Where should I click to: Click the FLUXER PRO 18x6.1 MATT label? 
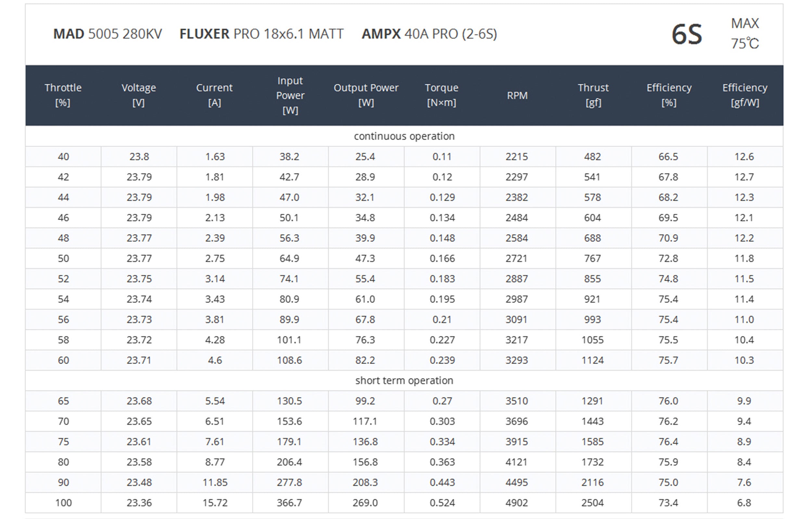261,34
